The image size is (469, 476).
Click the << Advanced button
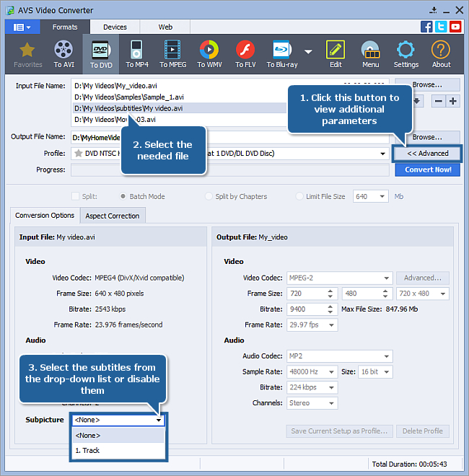(427, 154)
